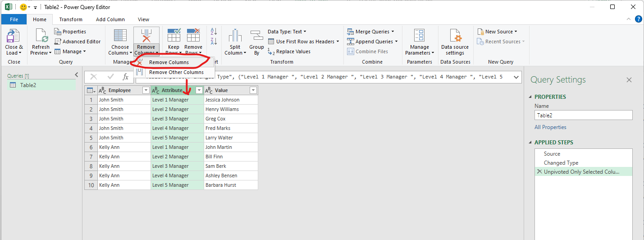The height and width of the screenshot is (240, 644).
Task: Click the Remove Rows icon
Action: coord(193,36)
